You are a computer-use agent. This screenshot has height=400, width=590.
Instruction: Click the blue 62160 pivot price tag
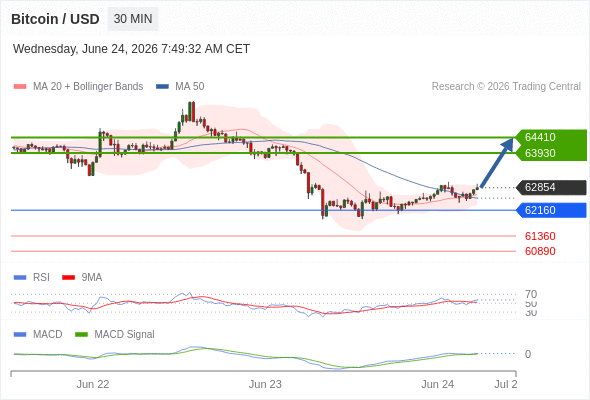551,210
